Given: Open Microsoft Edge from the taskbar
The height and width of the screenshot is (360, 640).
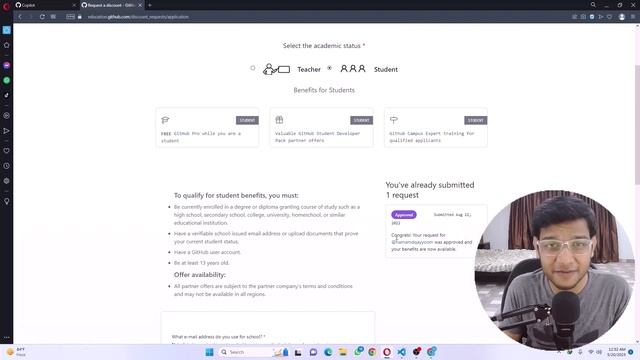Looking at the screenshot, I should [x=328, y=352].
